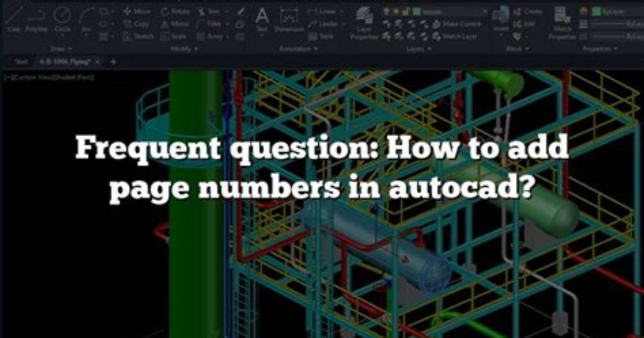644x338 pixels.
Task: Click the Erase pencil icon
Action: coord(240,12)
